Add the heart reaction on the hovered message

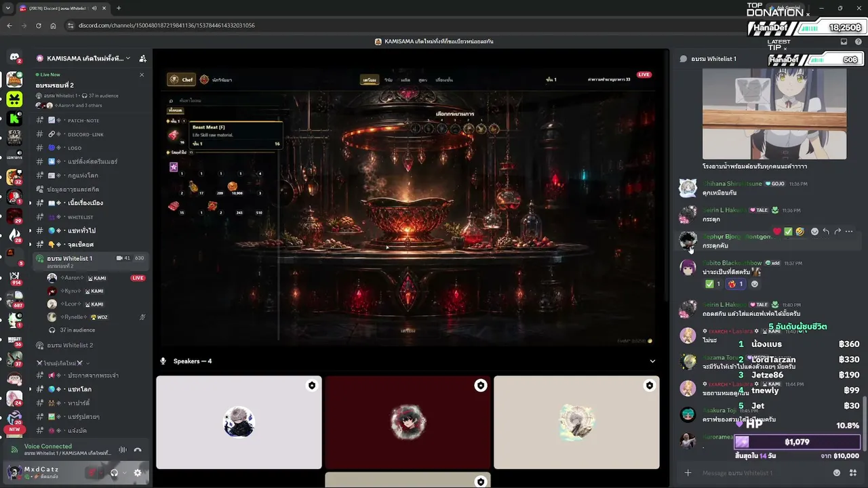click(x=777, y=232)
